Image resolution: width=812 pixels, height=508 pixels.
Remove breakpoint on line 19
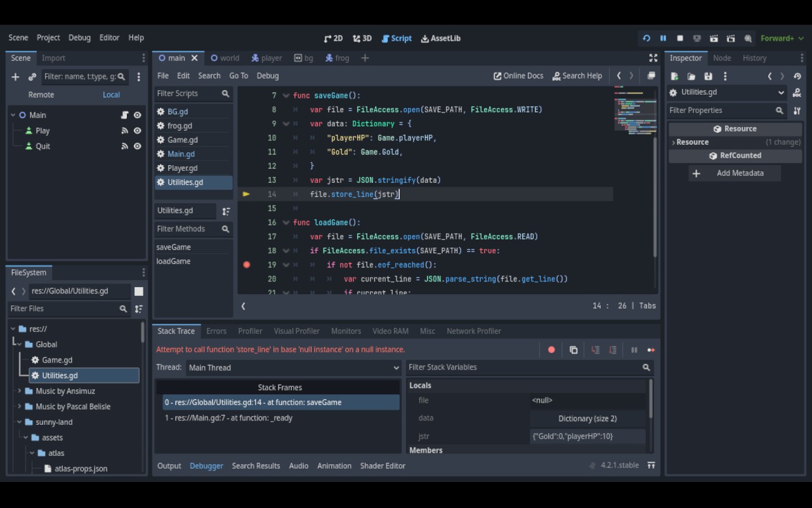pos(247,265)
